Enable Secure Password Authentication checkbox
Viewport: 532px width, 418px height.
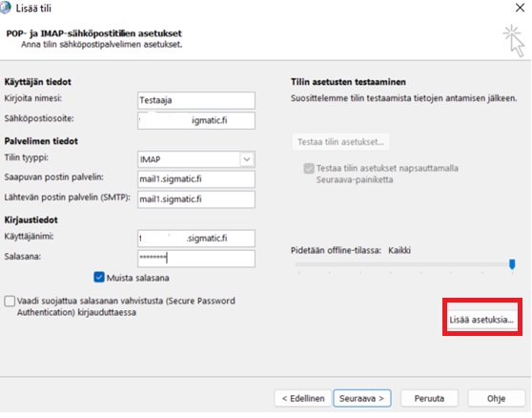pos(10,301)
